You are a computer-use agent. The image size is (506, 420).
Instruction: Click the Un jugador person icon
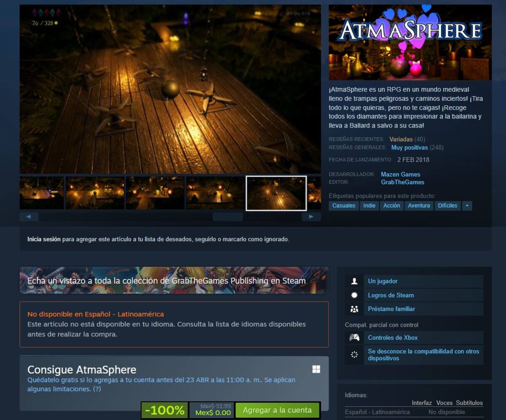click(x=354, y=281)
